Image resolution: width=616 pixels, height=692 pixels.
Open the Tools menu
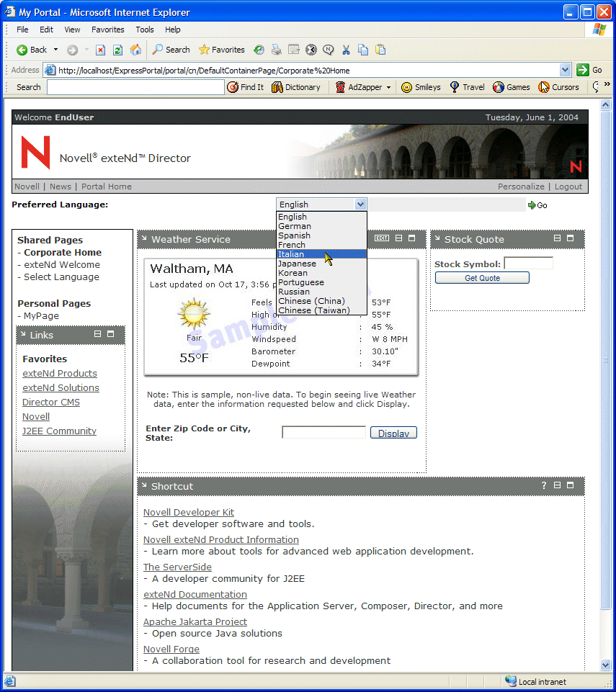click(145, 30)
